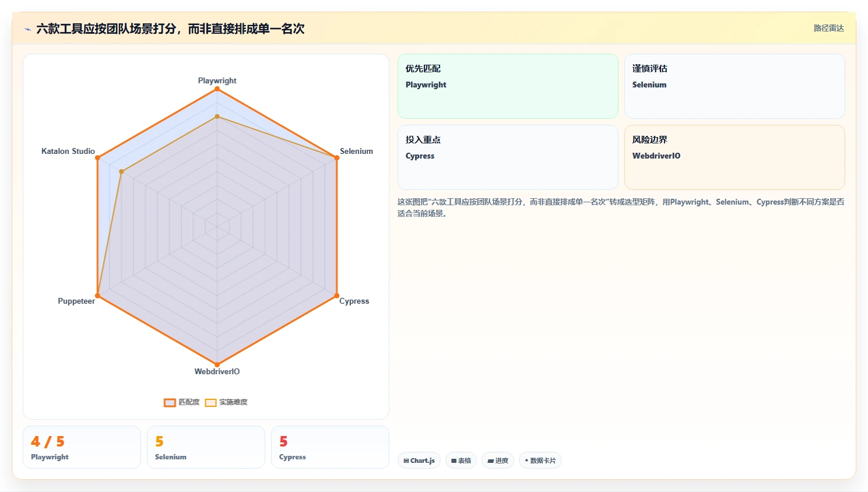Click the Playwright axis label on radar
The height and width of the screenshot is (492, 868).
coord(217,80)
